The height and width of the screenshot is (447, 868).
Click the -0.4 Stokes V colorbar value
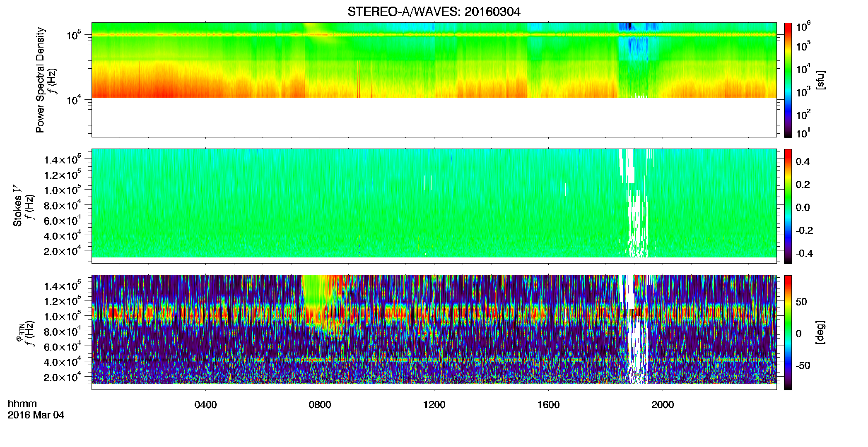click(804, 253)
